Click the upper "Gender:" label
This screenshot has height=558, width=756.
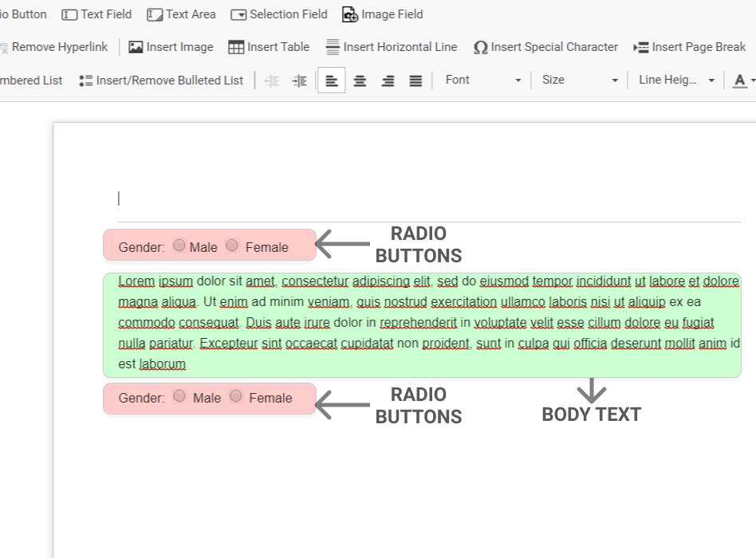[141, 248]
